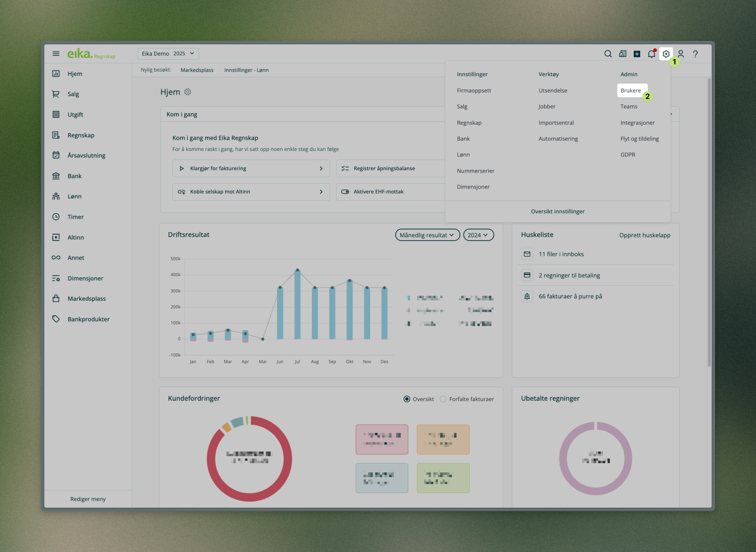Open the 2024 year dropdown
Image resolution: width=756 pixels, height=552 pixels.
[x=478, y=235]
